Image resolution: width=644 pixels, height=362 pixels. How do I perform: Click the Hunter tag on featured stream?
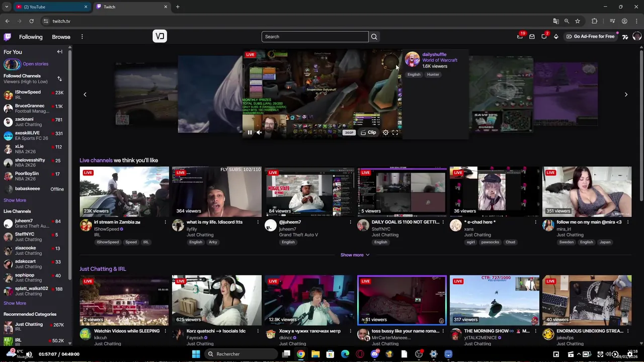(x=433, y=74)
